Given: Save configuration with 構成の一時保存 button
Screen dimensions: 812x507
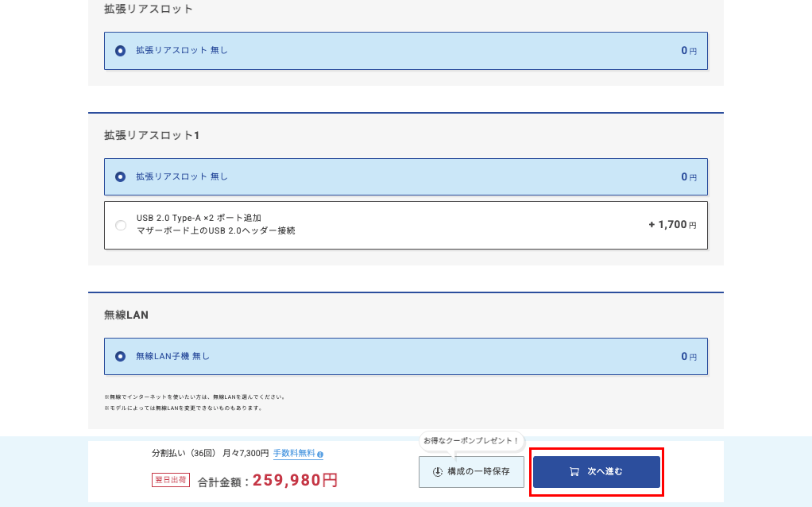Looking at the screenshot, I should pyautogui.click(x=471, y=472).
